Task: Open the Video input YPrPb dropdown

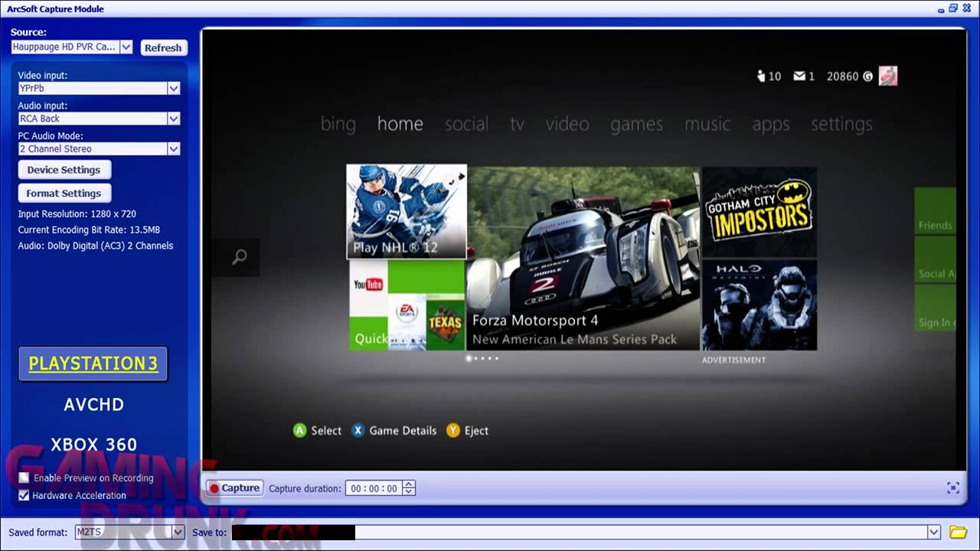Action: coord(174,88)
